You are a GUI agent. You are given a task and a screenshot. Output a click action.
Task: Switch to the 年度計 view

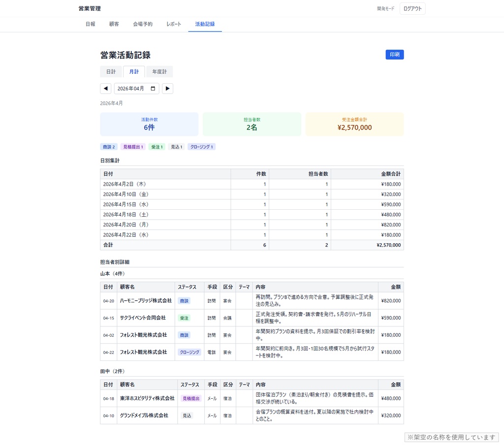(x=159, y=71)
